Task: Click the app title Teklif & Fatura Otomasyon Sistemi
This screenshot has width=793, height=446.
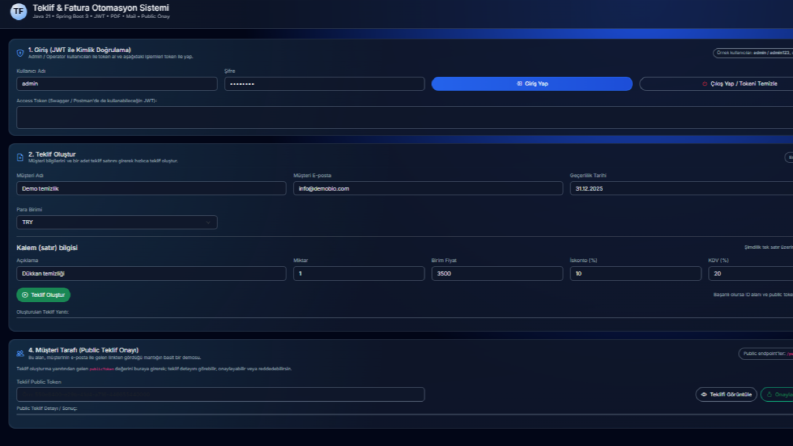Action: click(101, 8)
